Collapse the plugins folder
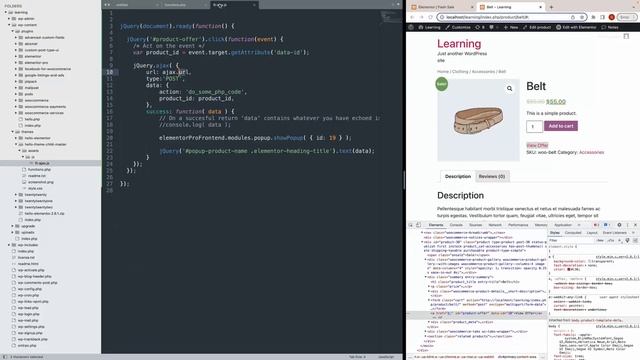This screenshot has width=640, height=360. 13,31
